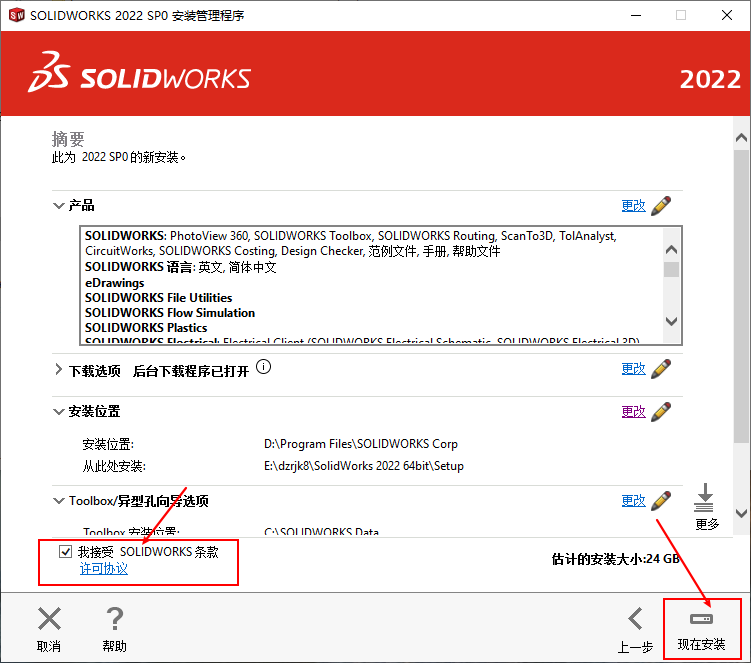Collapse the 产品 section

[58, 206]
